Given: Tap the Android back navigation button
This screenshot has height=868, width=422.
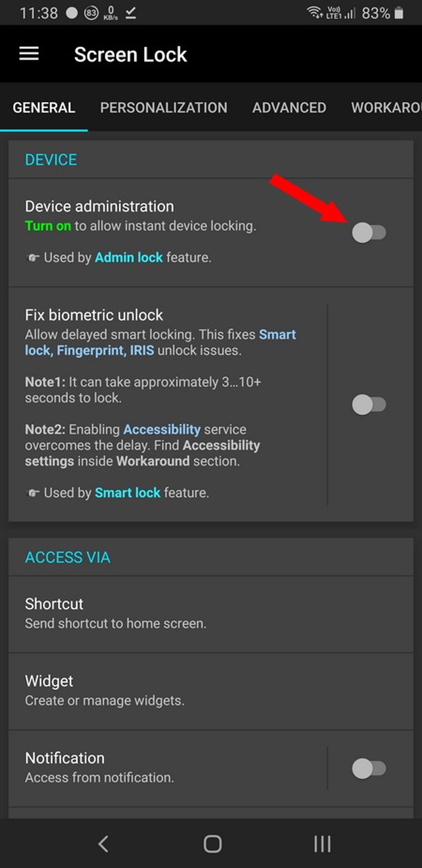Looking at the screenshot, I should tap(103, 843).
